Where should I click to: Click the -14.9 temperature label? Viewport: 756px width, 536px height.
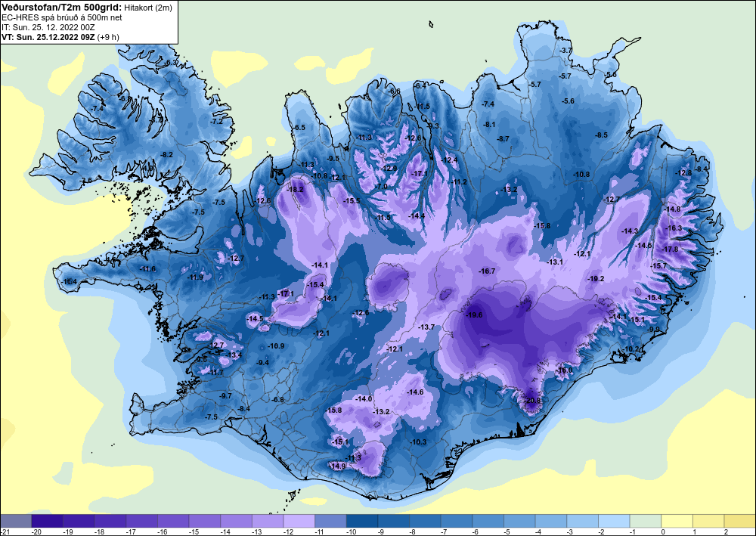pyautogui.click(x=337, y=466)
